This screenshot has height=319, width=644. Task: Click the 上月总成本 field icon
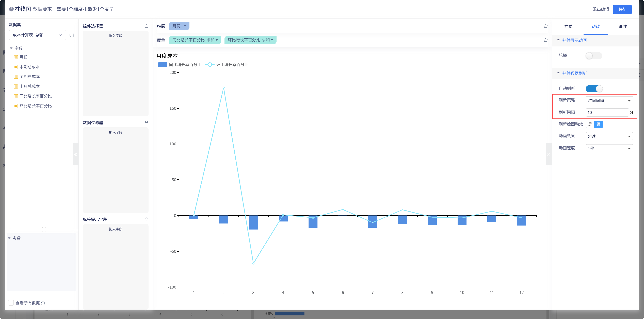(x=16, y=86)
